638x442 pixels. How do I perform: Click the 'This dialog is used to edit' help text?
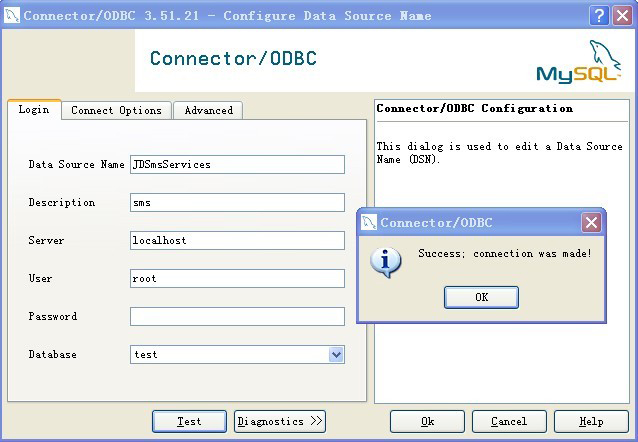tap(499, 153)
